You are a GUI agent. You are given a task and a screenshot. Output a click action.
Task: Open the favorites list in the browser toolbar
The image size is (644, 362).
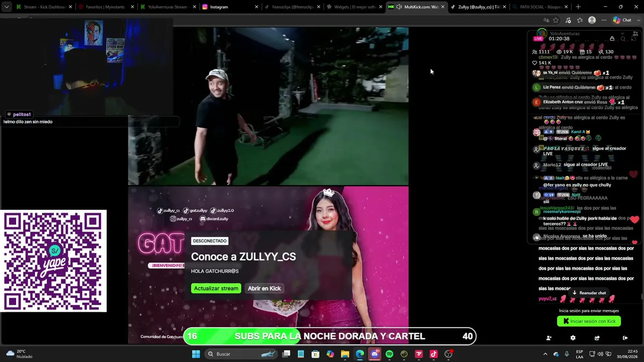click(580, 20)
